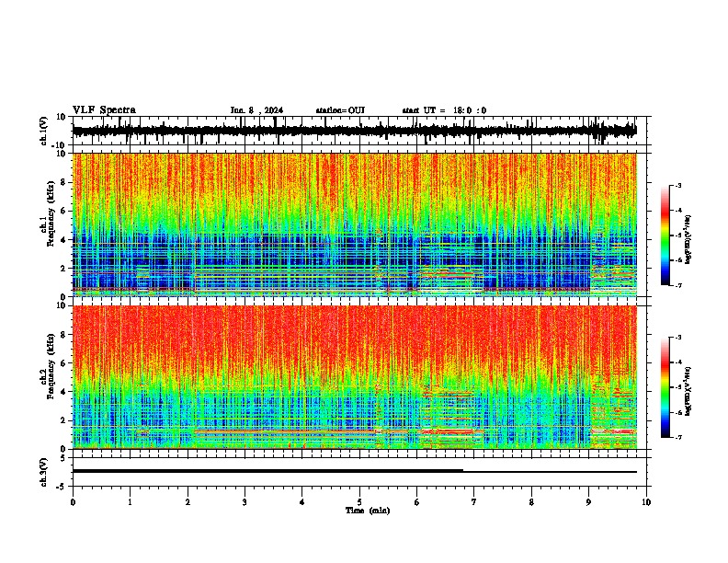Click the "ch.3(V)" vertical axis label
Viewport: 728px width, 563px height.
pyautogui.click(x=44, y=472)
